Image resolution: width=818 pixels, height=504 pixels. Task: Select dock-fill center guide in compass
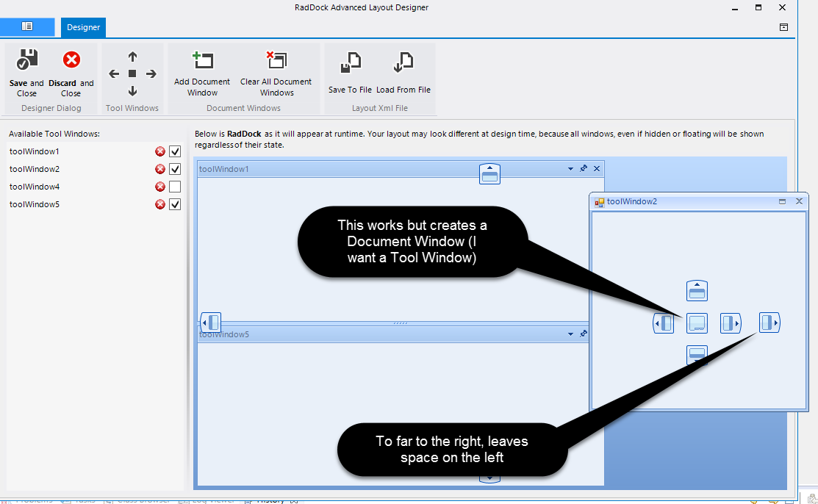[x=697, y=323]
